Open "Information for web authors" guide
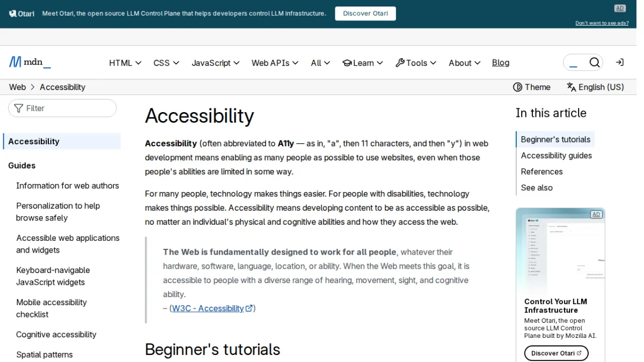644x362 pixels. [x=68, y=186]
